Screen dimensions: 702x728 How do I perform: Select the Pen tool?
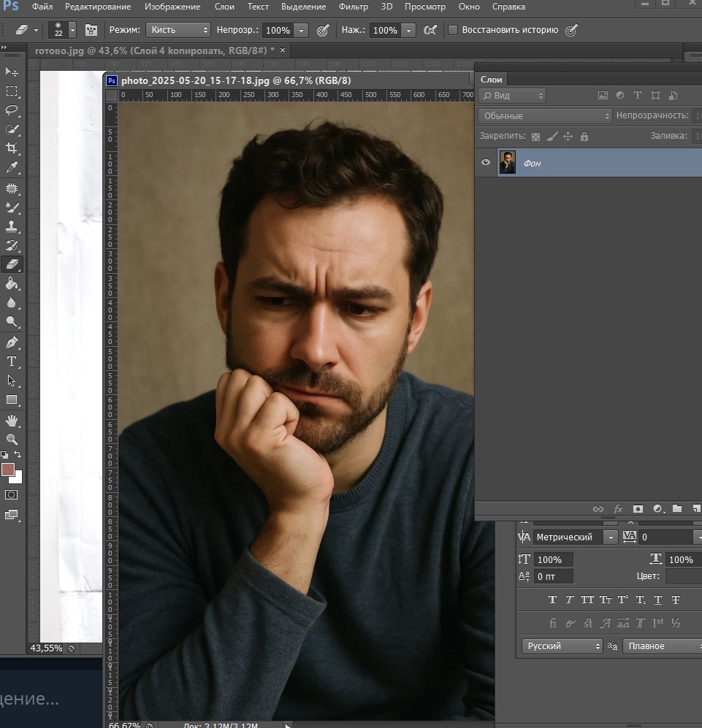(x=12, y=342)
